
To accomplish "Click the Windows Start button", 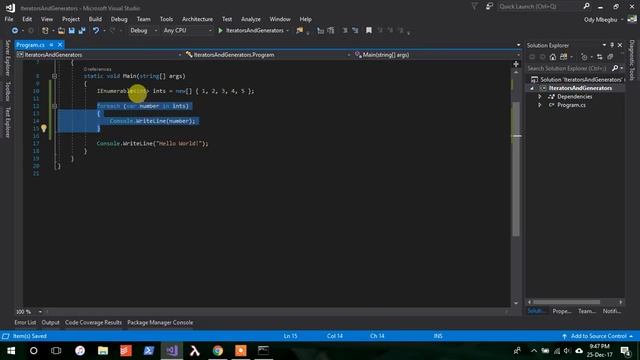I will [x=11, y=351].
